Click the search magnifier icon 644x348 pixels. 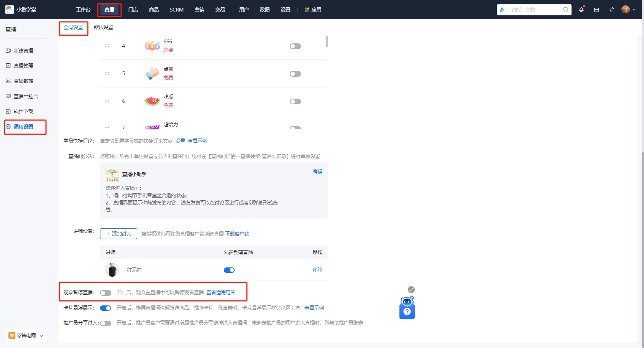[x=565, y=10]
